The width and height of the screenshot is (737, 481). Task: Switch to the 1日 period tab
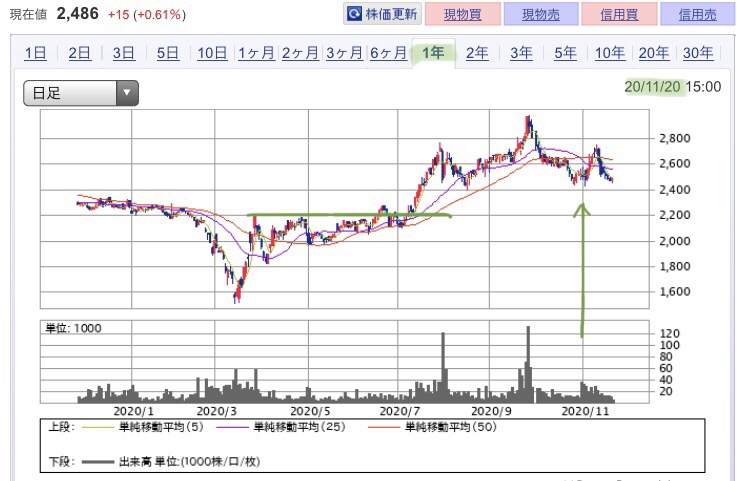[35, 53]
